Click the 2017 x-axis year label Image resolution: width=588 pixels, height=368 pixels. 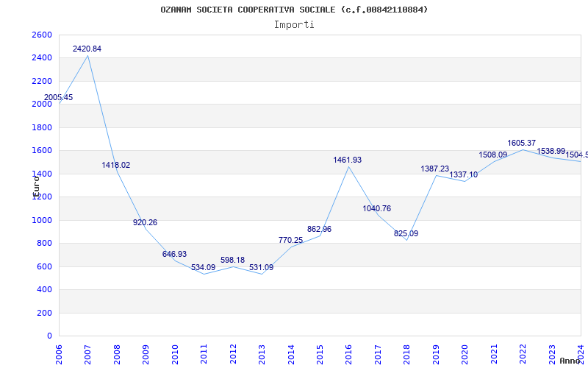[x=378, y=355]
